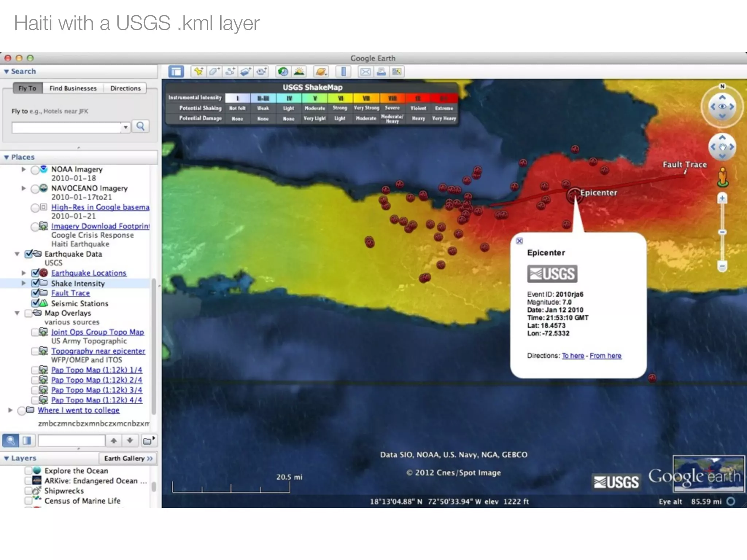747x560 pixels.
Task: Move selection up with up arrow
Action: pos(114,440)
